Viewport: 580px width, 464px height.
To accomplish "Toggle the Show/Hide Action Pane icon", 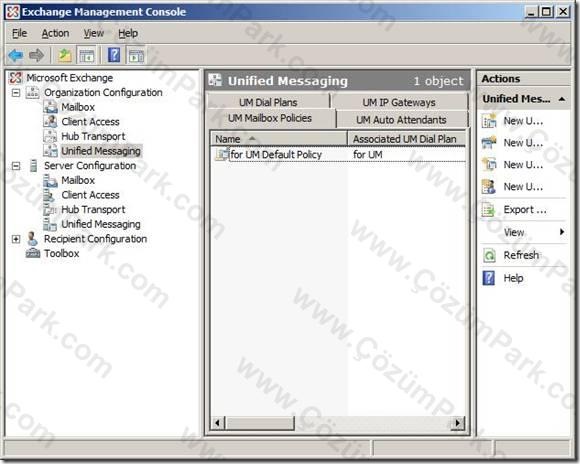I will pos(136,56).
